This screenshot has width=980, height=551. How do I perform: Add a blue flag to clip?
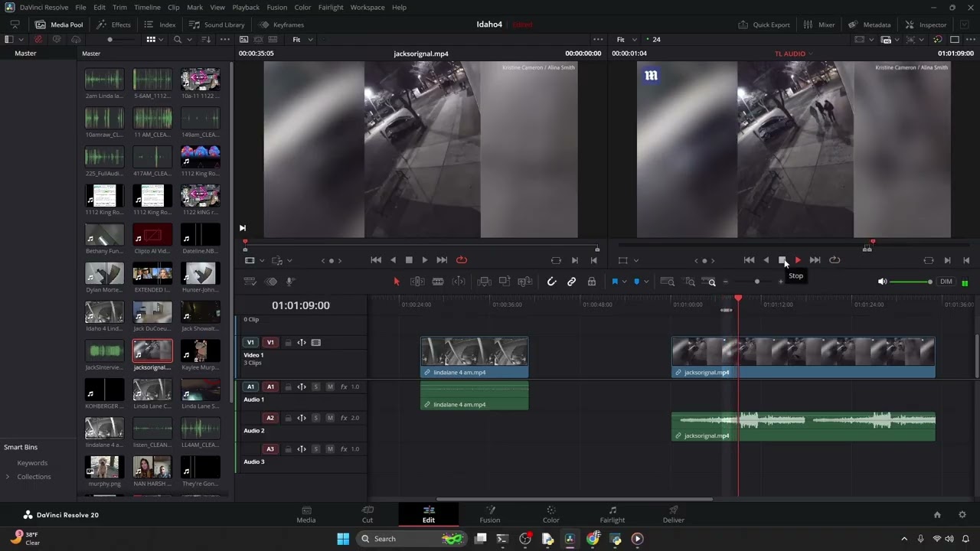pos(615,282)
